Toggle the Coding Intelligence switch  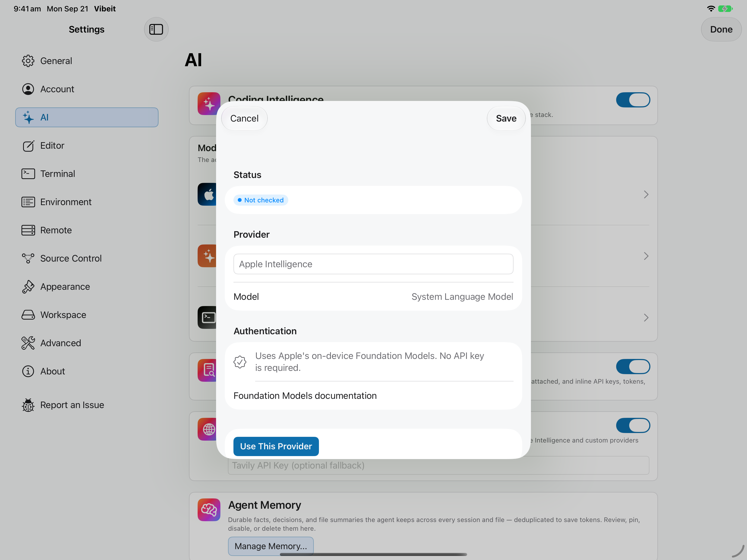pos(633,100)
